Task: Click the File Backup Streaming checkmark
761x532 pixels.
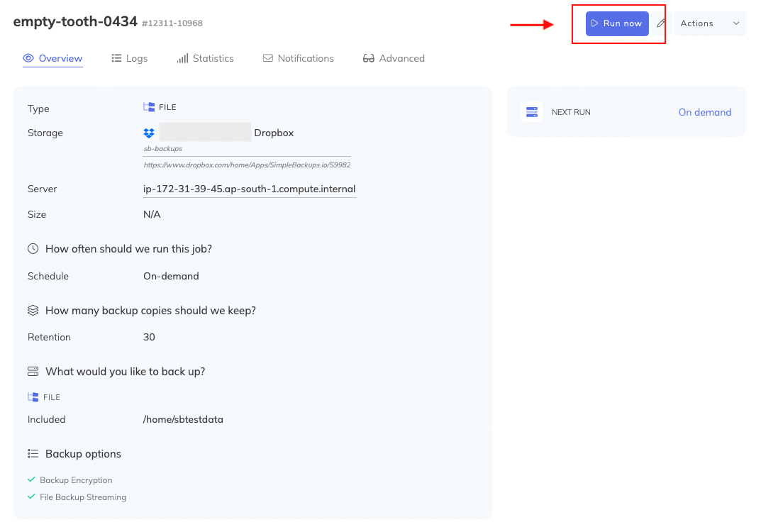Action: click(x=31, y=497)
